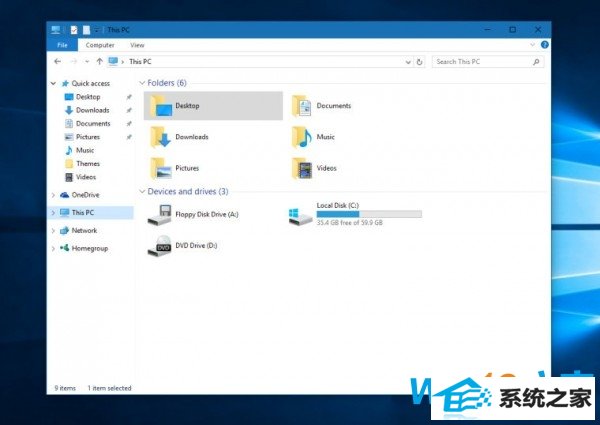
Task: Open the Videos folder icon in main pane
Action: click(x=301, y=168)
